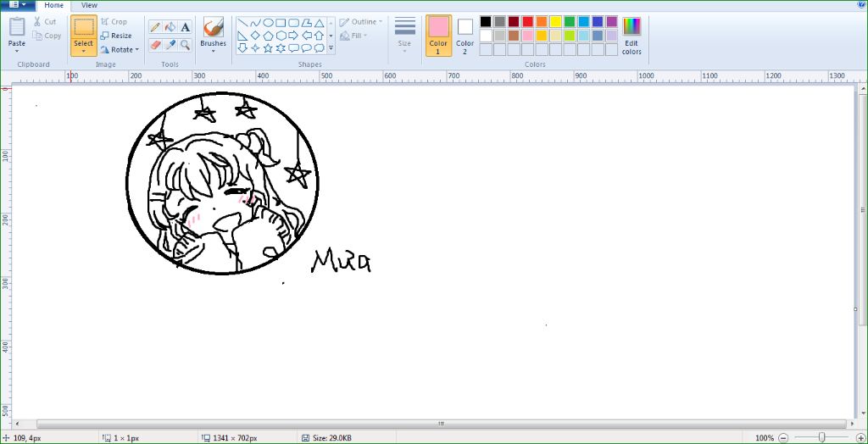Click the Cut button

point(45,21)
